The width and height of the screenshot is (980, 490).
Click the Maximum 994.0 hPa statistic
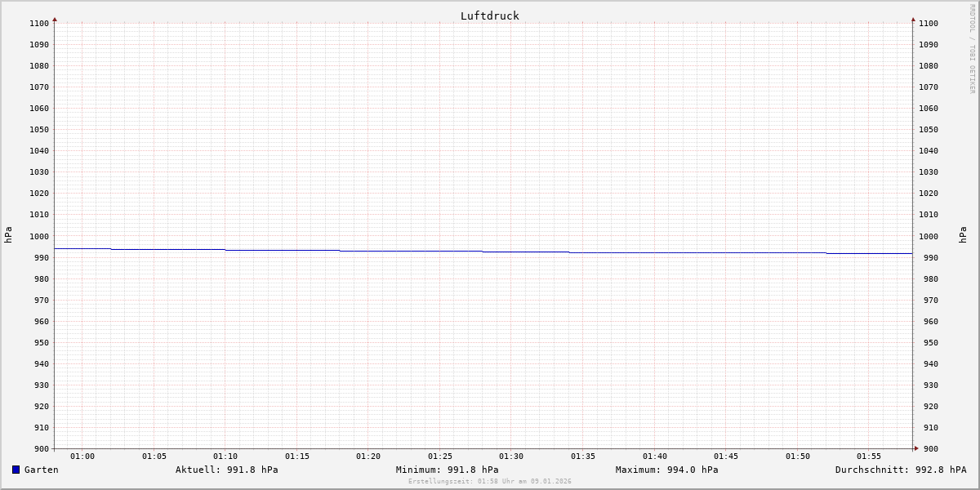point(666,470)
